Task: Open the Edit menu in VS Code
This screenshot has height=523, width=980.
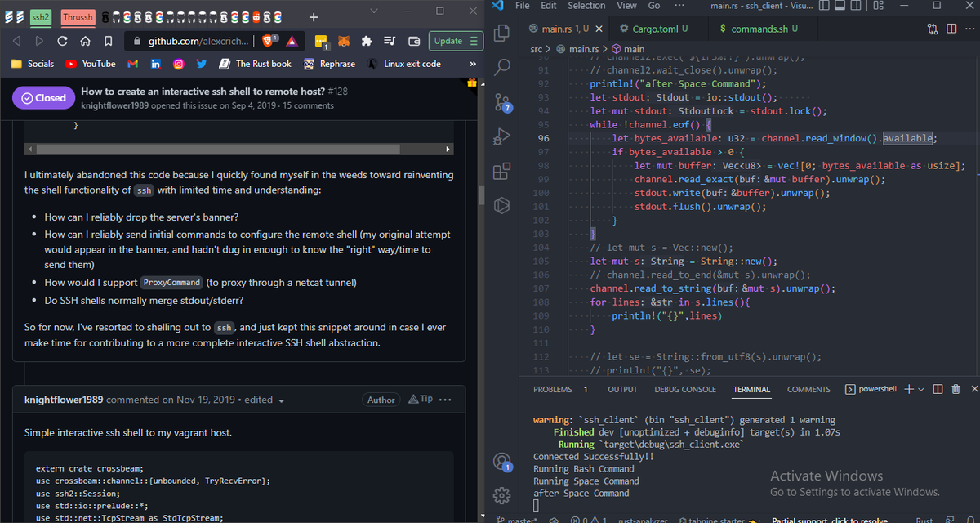Action: [549, 6]
